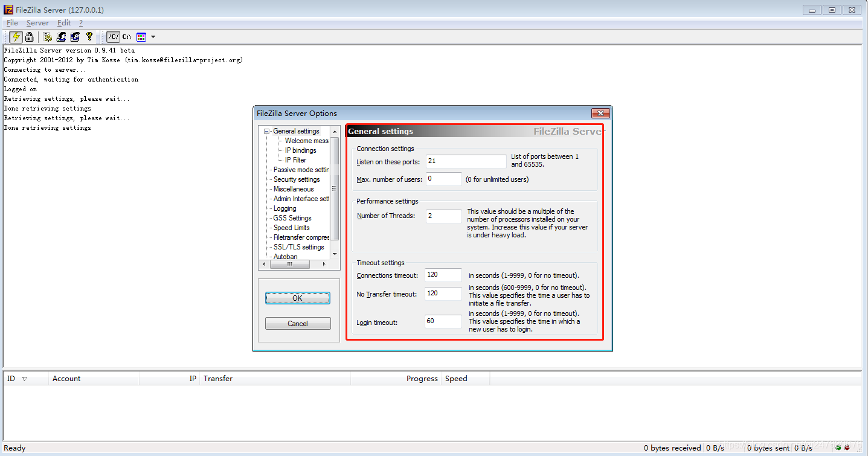The image size is (868, 456).
Task: Click the Max. number of users field
Action: click(443, 179)
